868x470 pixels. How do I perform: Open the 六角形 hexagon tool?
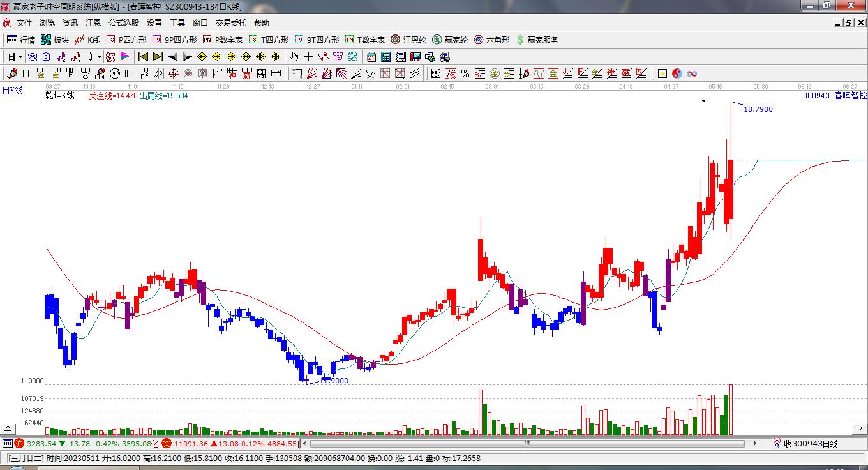coord(491,40)
